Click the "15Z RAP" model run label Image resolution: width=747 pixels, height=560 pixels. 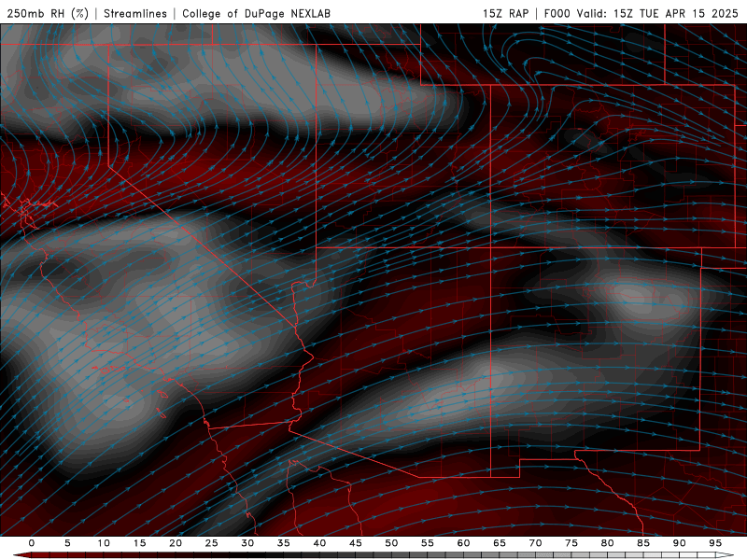pyautogui.click(x=505, y=13)
